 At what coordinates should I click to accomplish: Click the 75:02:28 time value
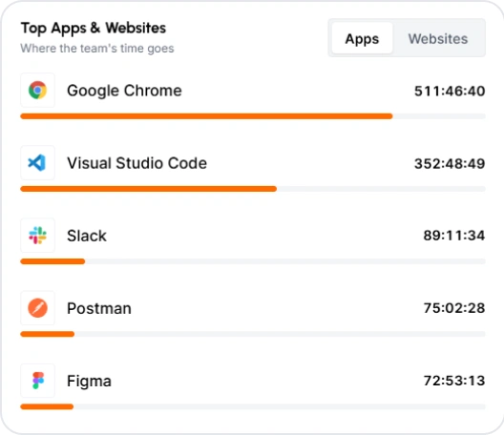(x=454, y=308)
